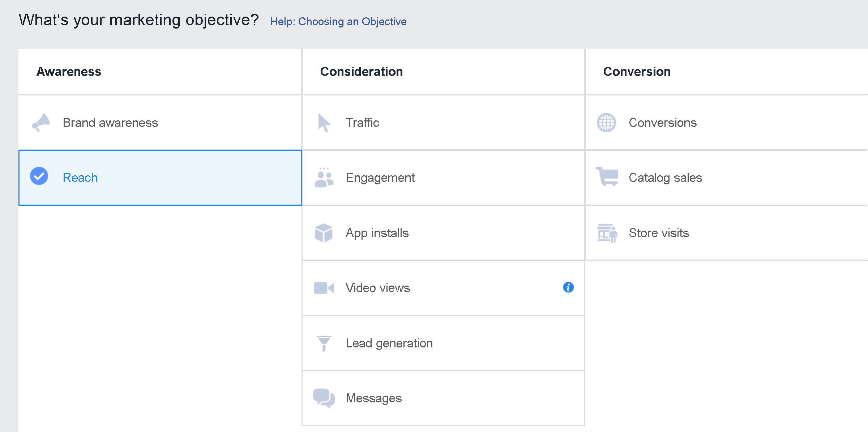Pick the Lead generation objective
Viewport: 868px width, 432px height.
(389, 343)
